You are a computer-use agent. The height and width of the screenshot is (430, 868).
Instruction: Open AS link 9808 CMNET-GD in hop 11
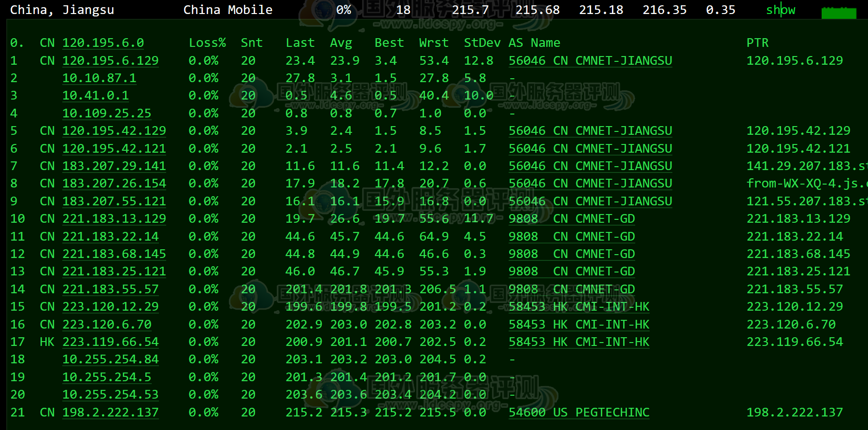coord(572,237)
